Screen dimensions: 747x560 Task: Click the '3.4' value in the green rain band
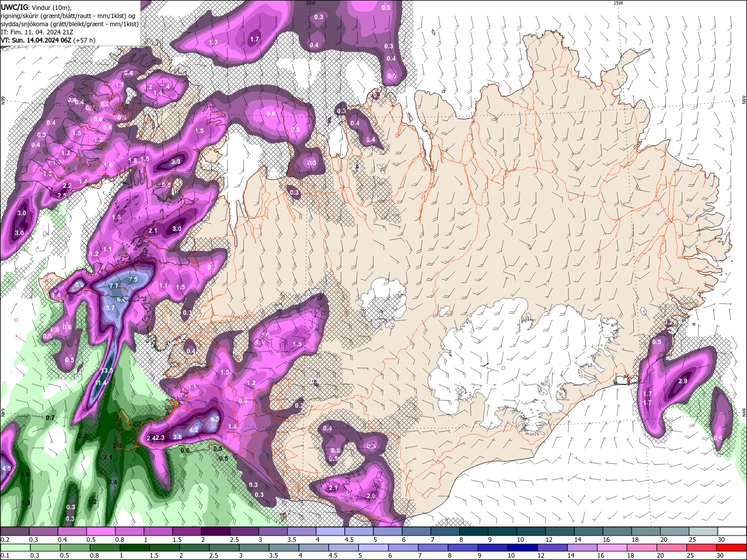click(113, 482)
